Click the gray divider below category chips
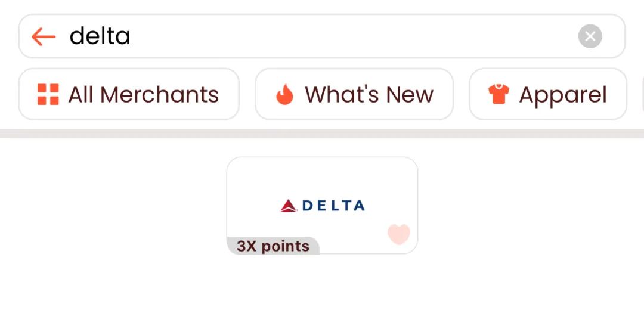 tap(322, 134)
